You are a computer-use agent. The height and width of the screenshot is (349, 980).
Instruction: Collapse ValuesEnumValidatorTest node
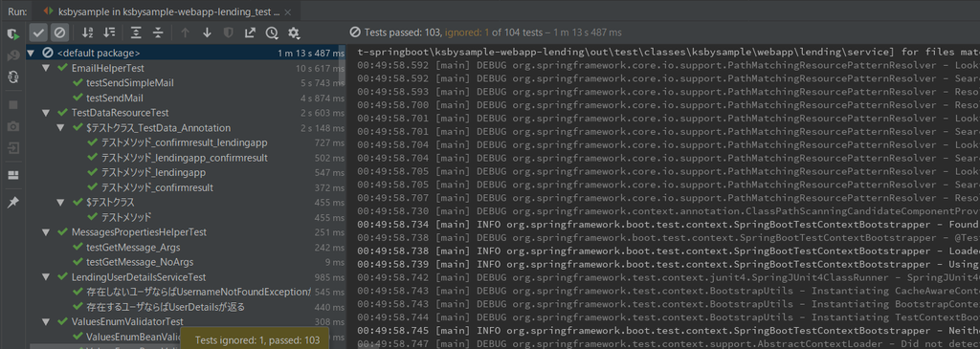tap(46, 321)
